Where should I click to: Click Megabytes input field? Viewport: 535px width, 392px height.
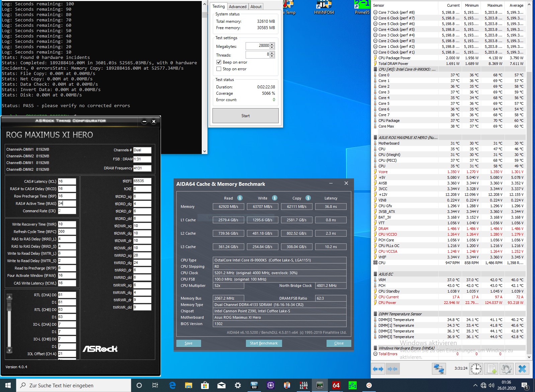[x=258, y=46]
